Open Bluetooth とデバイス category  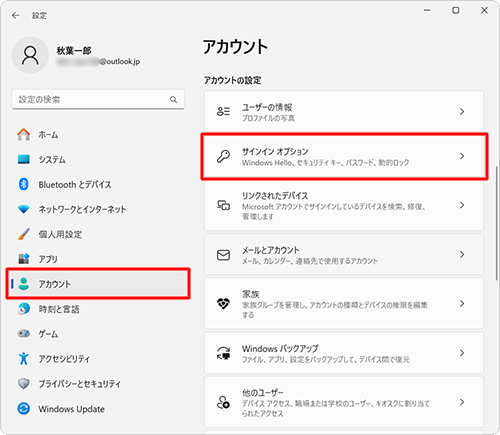98,184
